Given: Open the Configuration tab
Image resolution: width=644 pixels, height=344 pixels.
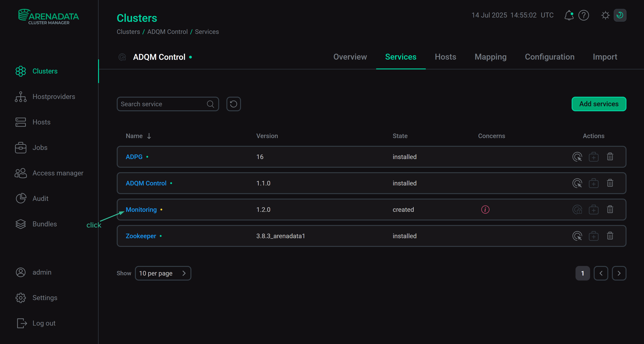Looking at the screenshot, I should (x=550, y=57).
